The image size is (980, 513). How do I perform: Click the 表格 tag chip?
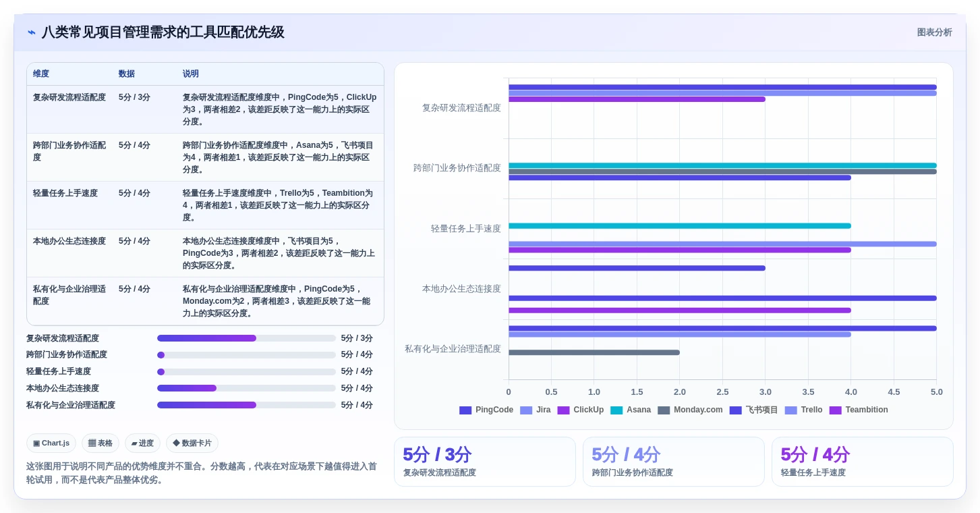[100, 443]
